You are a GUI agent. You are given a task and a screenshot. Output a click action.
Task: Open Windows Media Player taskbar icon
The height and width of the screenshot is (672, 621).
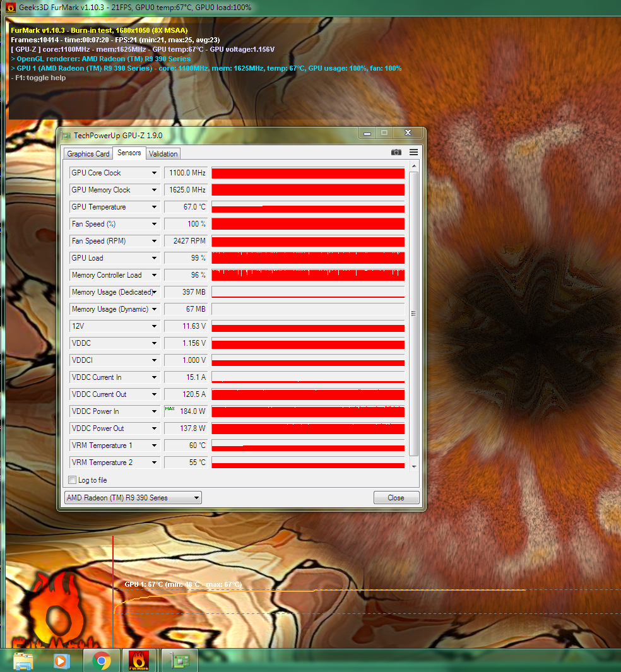[62, 661]
